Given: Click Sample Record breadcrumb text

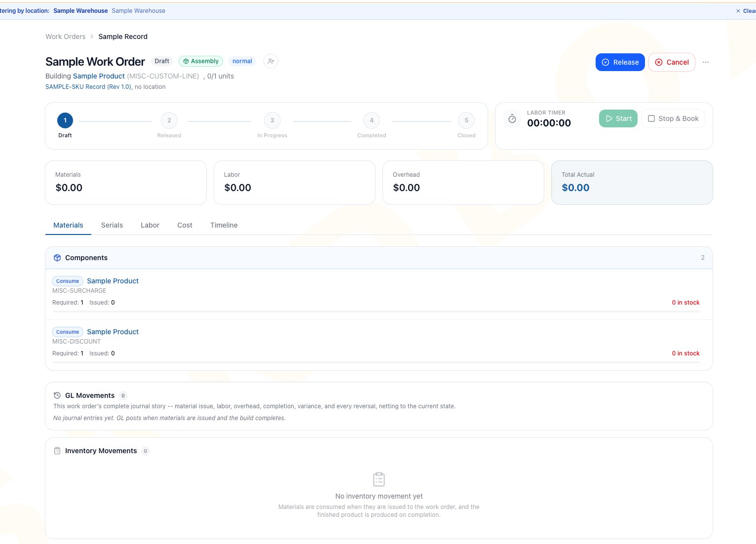Looking at the screenshot, I should click(x=123, y=37).
